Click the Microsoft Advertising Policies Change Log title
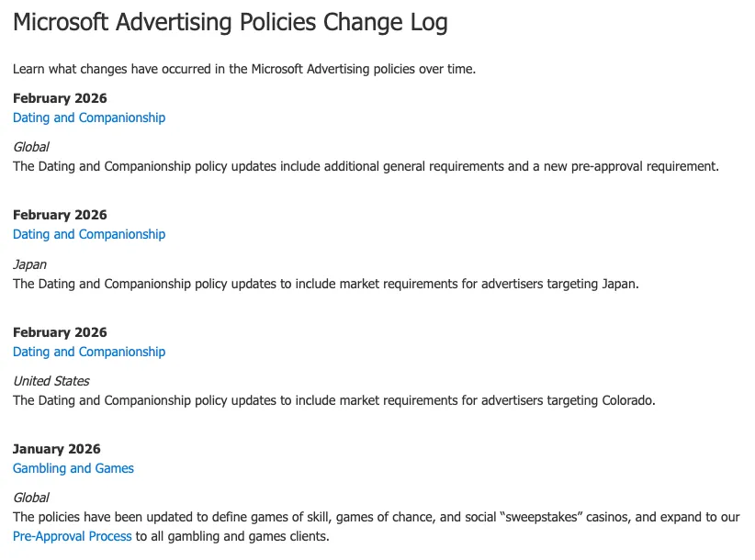 click(231, 23)
